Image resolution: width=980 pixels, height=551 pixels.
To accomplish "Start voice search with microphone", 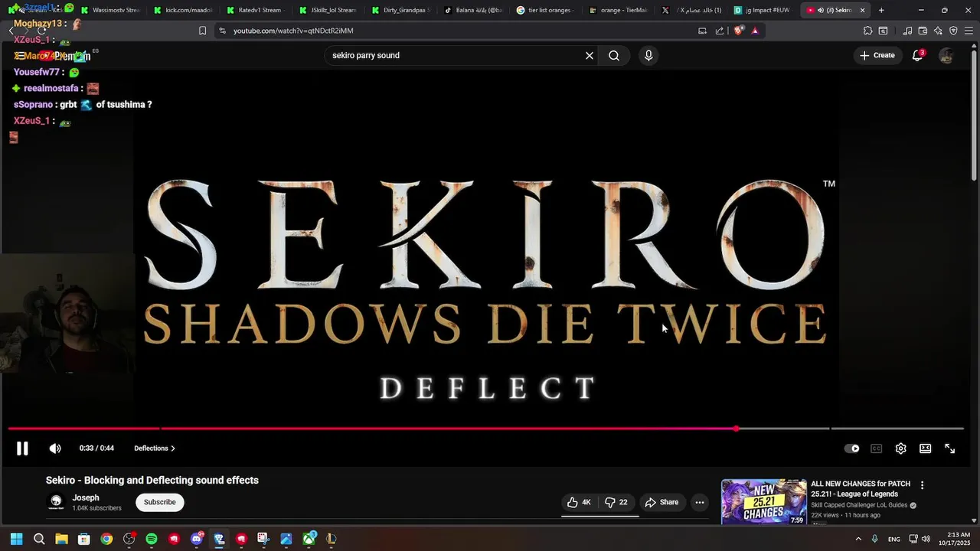I will tap(648, 55).
